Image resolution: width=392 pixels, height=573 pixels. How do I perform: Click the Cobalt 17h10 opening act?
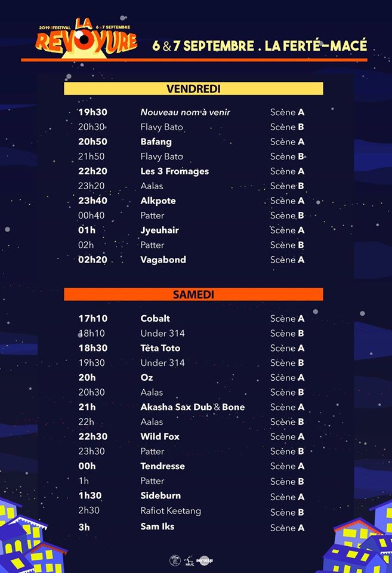tap(191, 318)
